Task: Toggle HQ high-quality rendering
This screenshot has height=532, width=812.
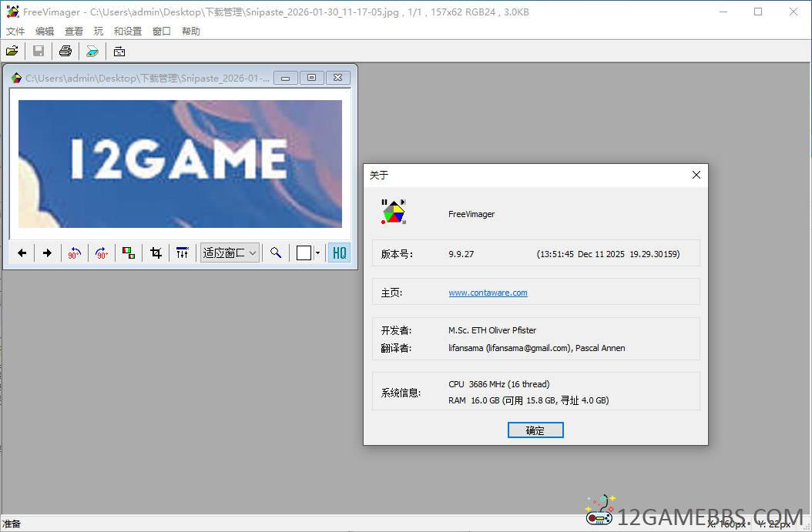Action: coord(339,253)
